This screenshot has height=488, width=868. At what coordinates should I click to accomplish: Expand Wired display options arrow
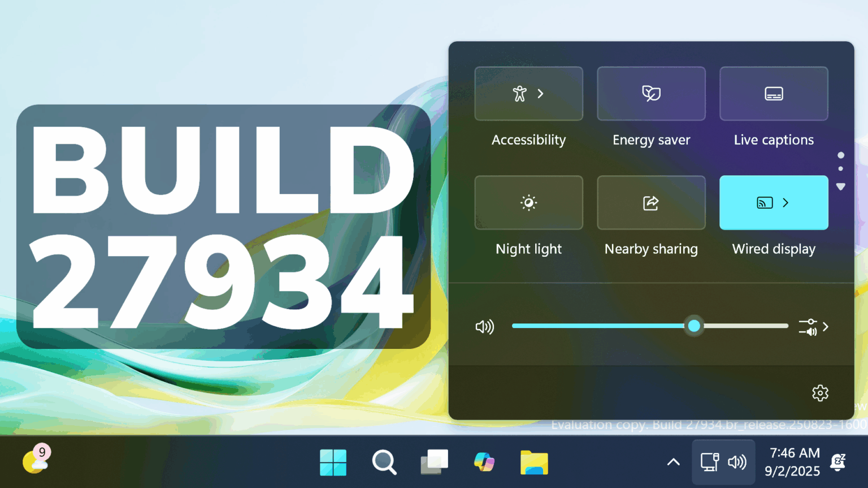[785, 202]
